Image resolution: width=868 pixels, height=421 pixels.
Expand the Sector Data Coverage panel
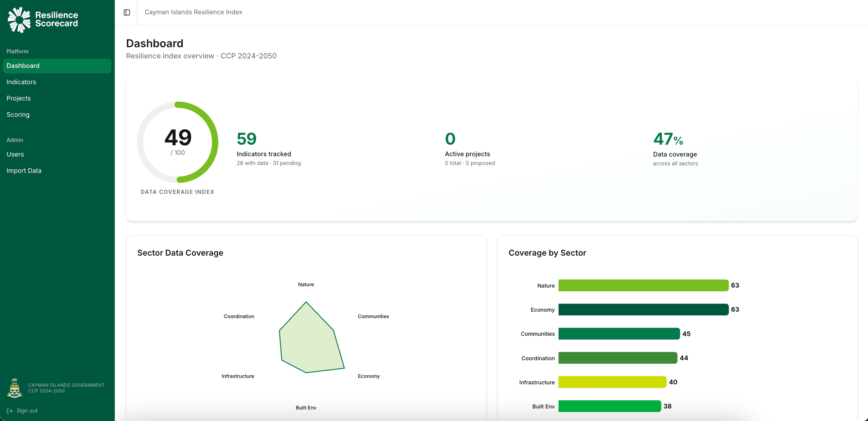point(180,253)
